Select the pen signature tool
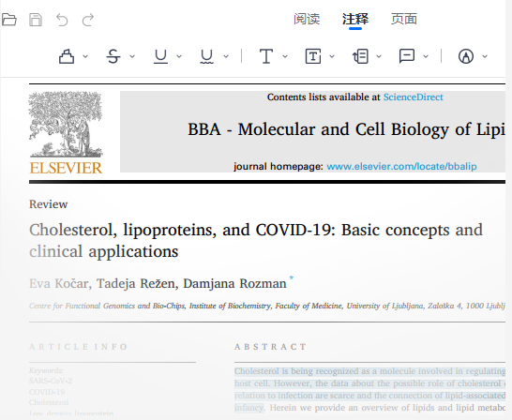Image resolution: width=512 pixels, height=420 pixels. coord(466,56)
